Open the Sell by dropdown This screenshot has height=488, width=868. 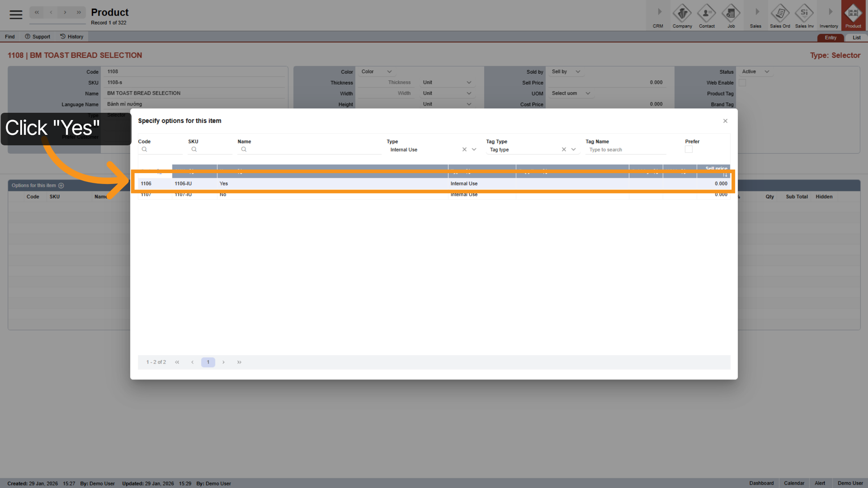(566, 72)
